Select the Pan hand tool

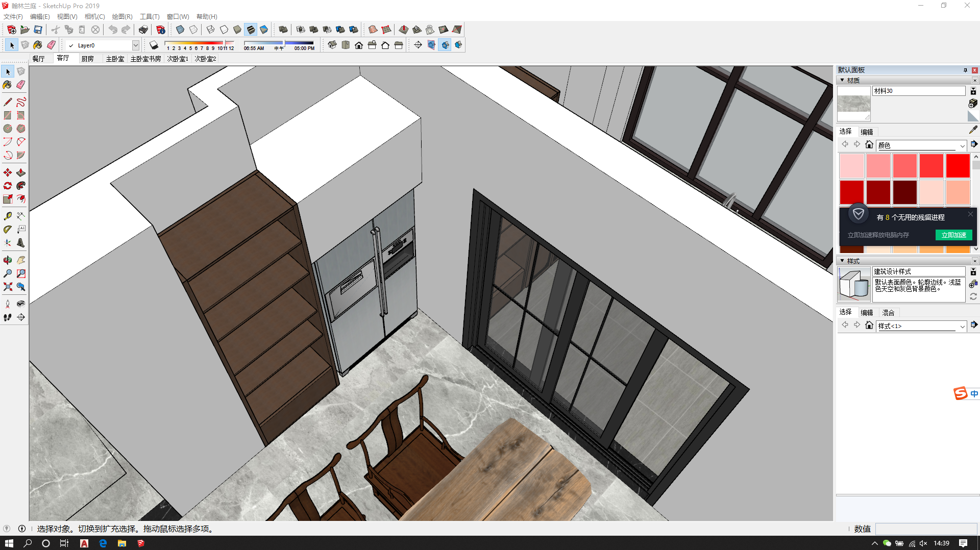(x=21, y=260)
